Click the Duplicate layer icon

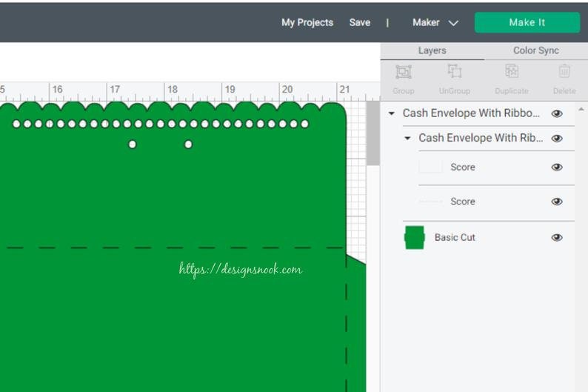512,71
